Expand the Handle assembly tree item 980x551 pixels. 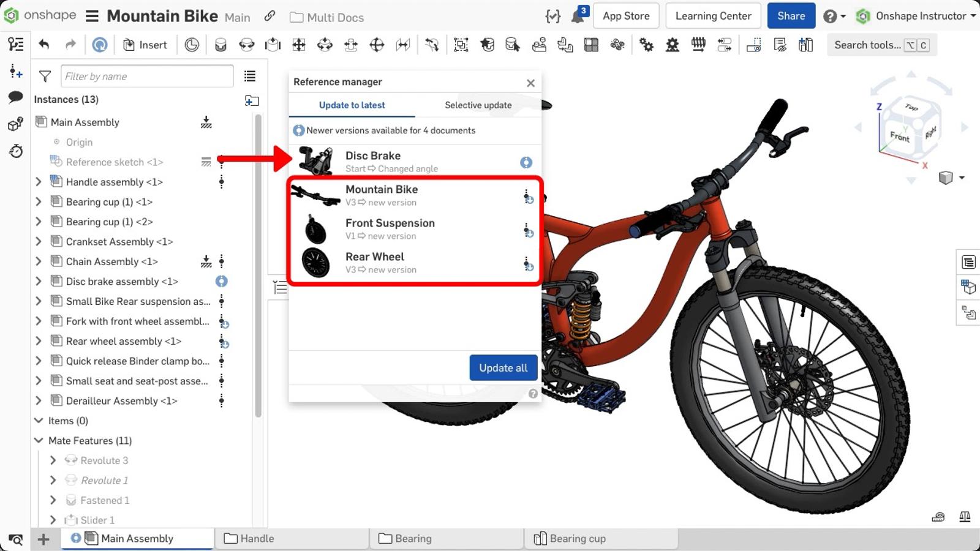click(39, 182)
